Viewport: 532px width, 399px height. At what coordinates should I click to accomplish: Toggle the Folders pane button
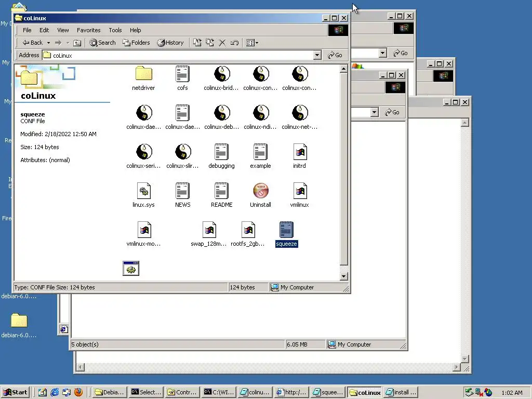(x=137, y=43)
